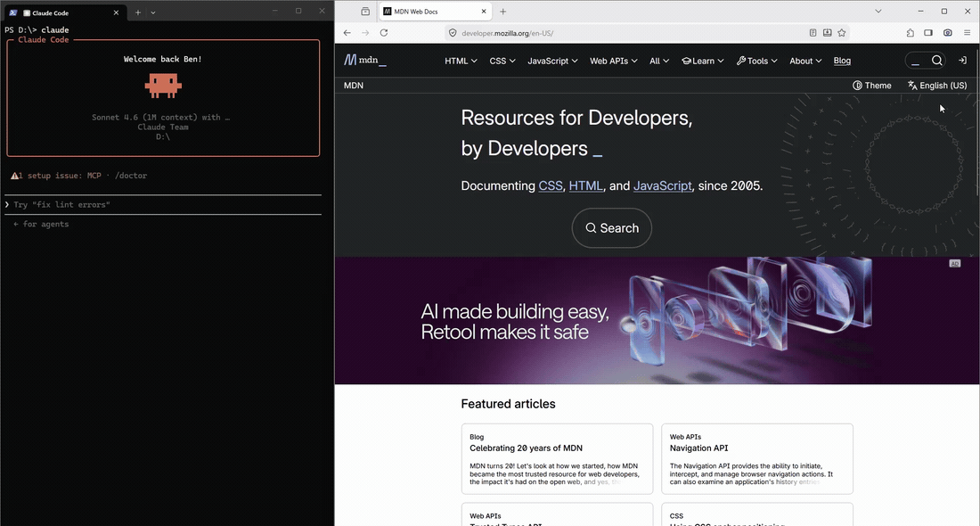Close the Claude Code terminal tab
Screen dimensions: 980x526
coord(116,12)
